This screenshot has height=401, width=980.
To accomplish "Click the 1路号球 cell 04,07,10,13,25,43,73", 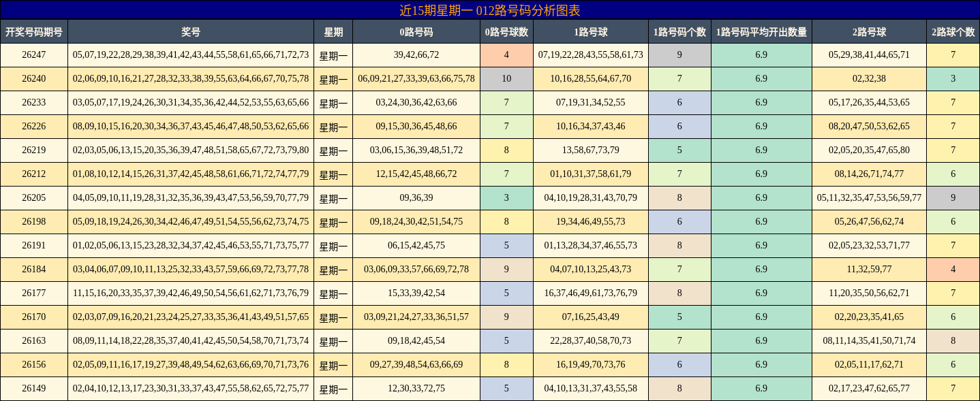I will point(590,270).
